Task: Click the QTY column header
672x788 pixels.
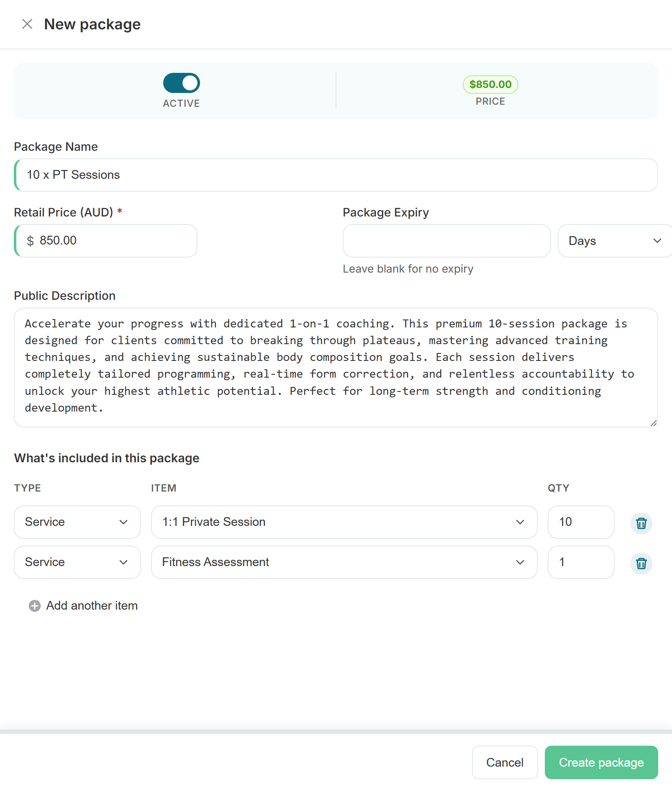Action: (x=558, y=488)
